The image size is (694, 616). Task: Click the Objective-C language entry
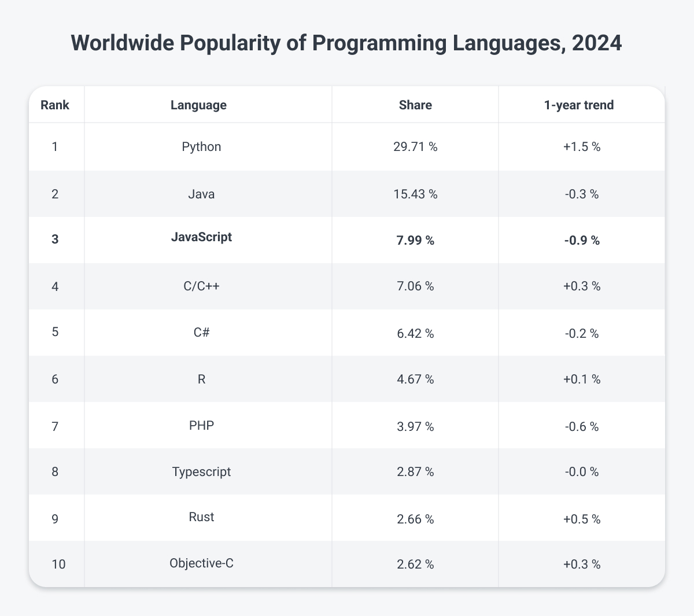click(x=201, y=563)
